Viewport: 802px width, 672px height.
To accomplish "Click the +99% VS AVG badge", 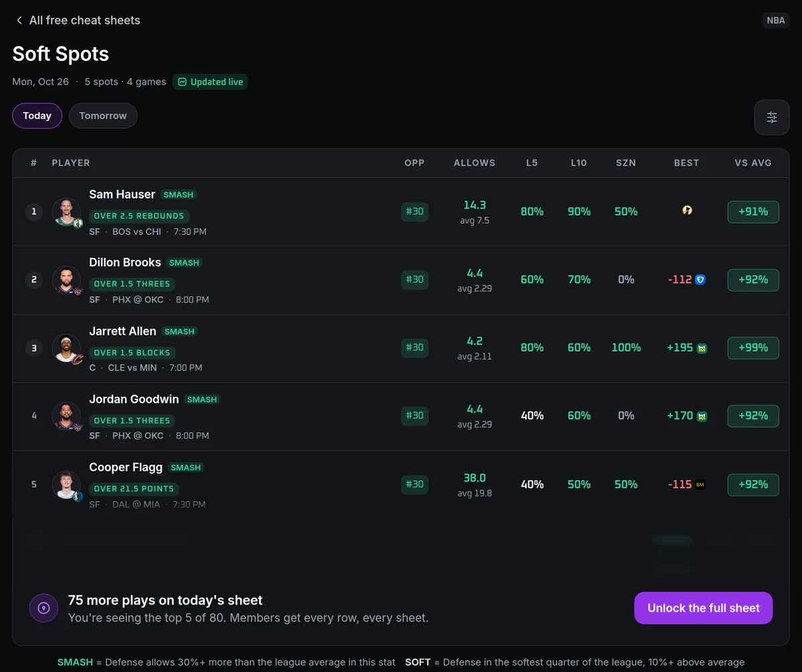I will [x=753, y=348].
